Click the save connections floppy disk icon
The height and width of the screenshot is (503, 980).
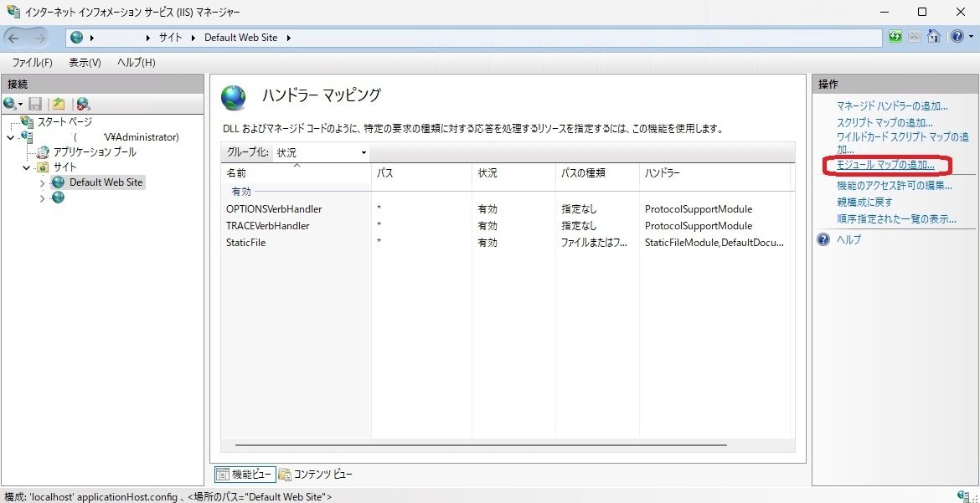(34, 103)
